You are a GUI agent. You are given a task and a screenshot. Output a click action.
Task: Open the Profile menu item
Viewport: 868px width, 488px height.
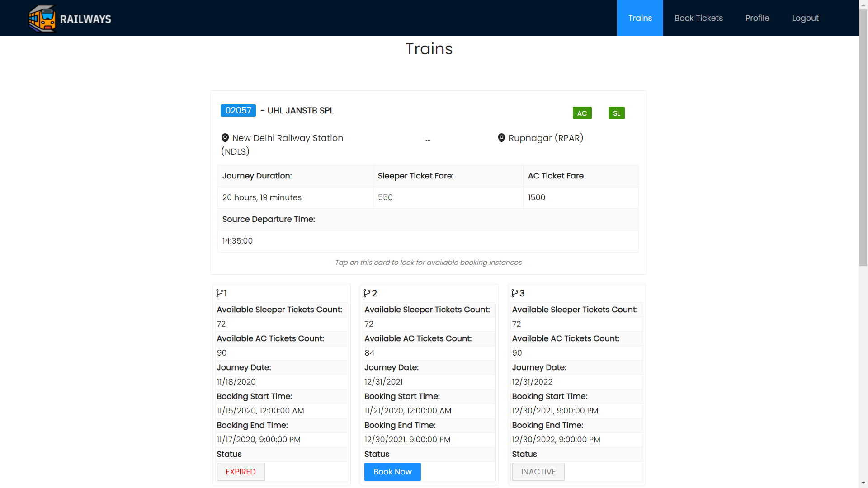[x=757, y=18]
